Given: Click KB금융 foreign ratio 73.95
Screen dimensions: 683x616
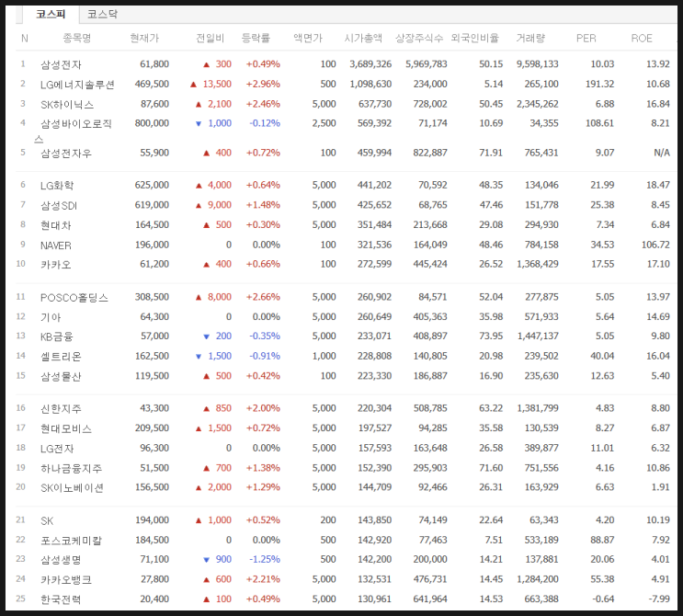Looking at the screenshot, I should click(491, 336).
